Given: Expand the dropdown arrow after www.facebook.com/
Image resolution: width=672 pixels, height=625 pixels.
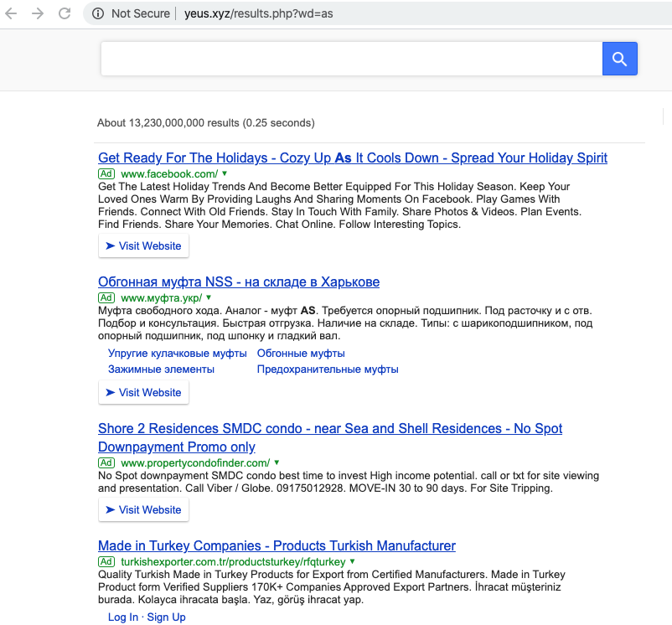Looking at the screenshot, I should [x=225, y=173].
